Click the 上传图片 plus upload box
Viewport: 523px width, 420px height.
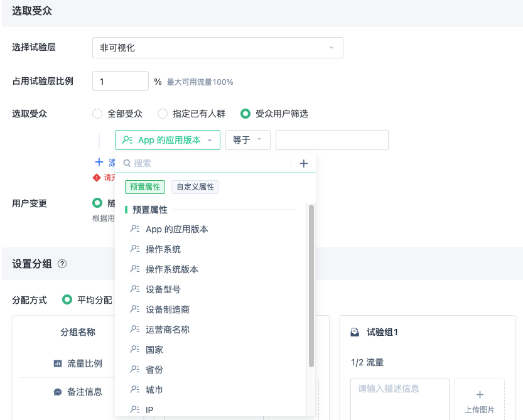coord(479,400)
